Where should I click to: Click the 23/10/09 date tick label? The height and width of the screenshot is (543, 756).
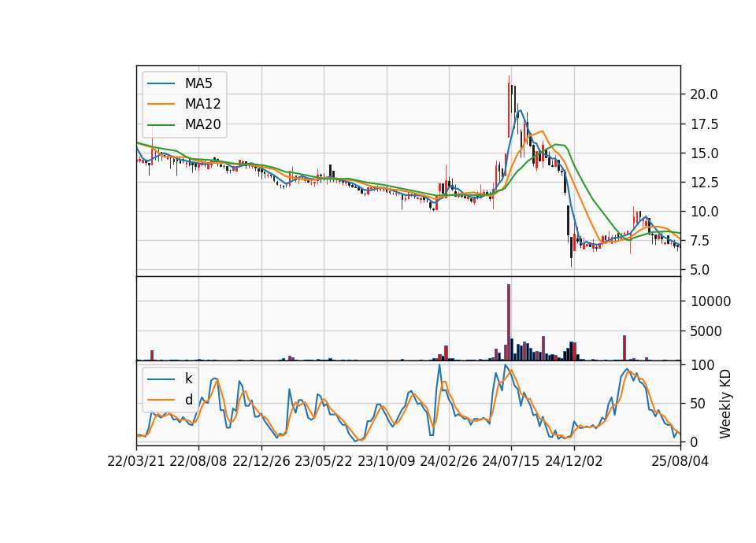pos(386,462)
